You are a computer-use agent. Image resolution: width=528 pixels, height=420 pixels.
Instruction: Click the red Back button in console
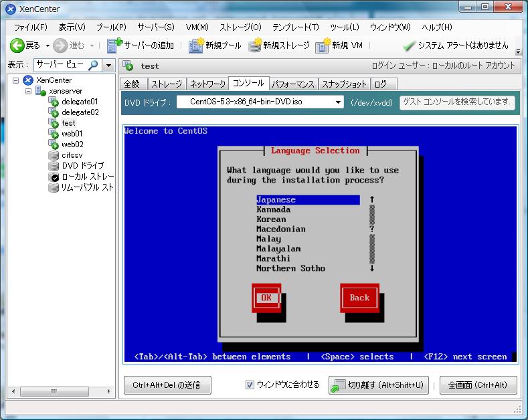359,298
